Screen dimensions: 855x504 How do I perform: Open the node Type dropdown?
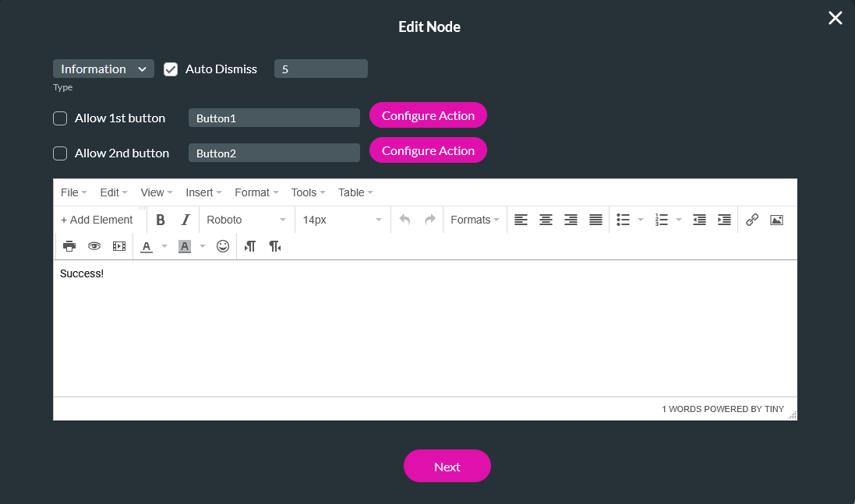(x=103, y=69)
